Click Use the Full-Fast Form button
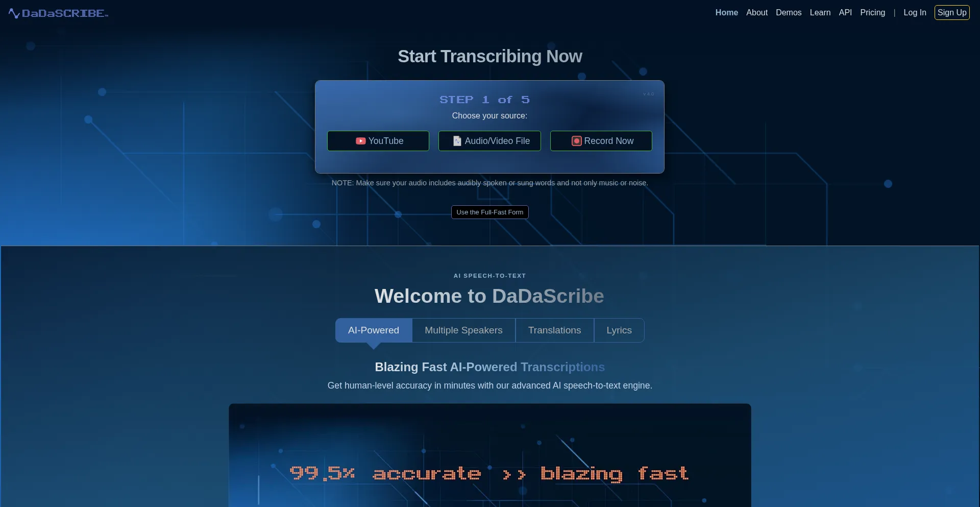The width and height of the screenshot is (980, 507). (489, 212)
